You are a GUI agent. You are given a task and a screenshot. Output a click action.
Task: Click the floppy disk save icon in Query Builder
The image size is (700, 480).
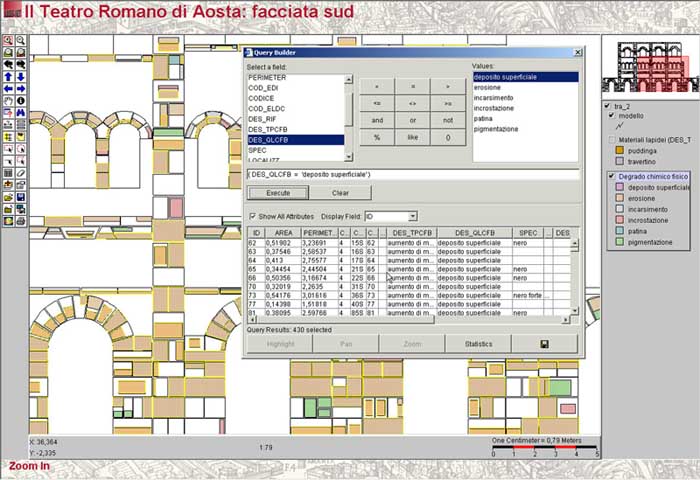coord(543,343)
